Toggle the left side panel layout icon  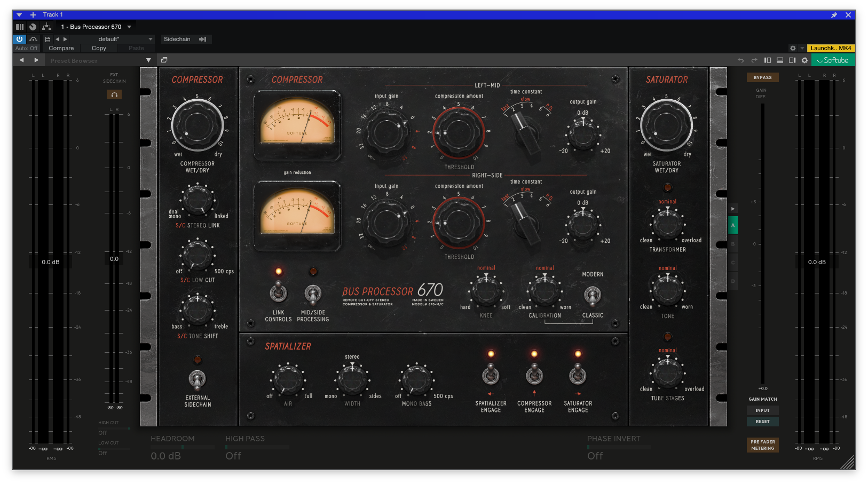click(x=768, y=60)
